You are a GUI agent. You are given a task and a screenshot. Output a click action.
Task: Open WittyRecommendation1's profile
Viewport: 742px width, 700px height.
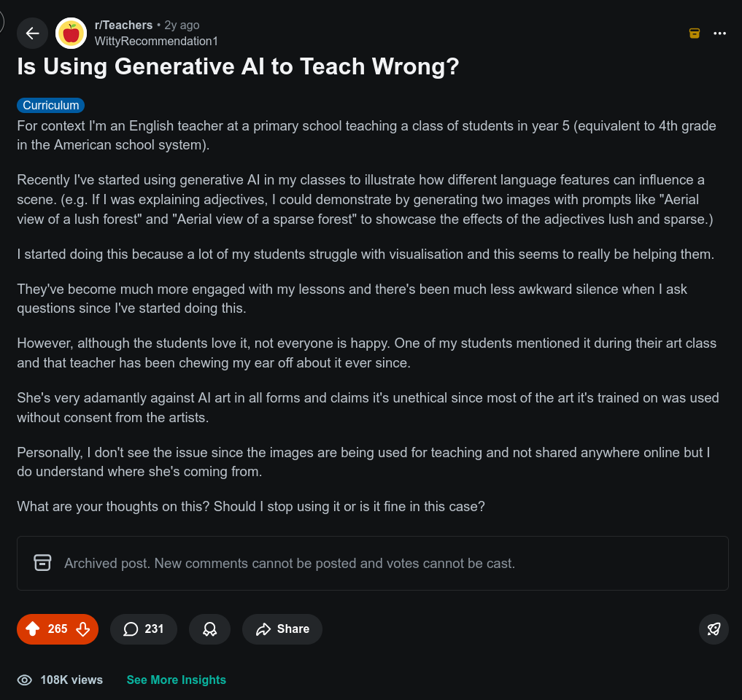click(156, 42)
